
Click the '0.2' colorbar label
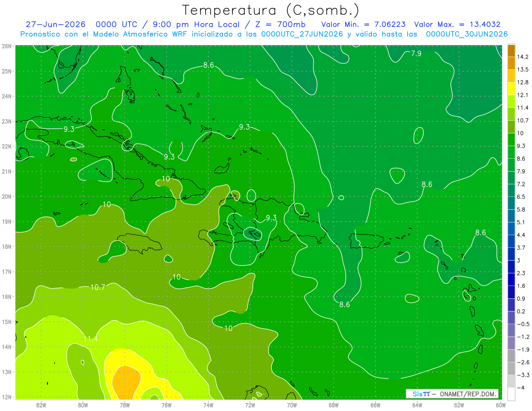[x=521, y=311]
